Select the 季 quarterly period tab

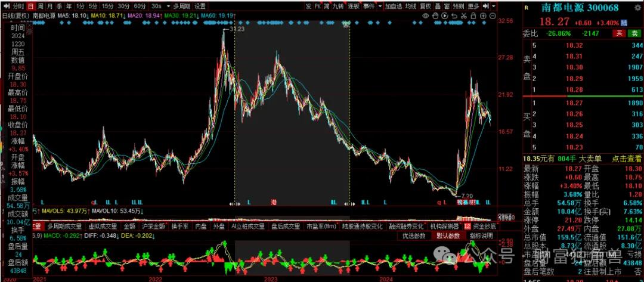(59, 6)
